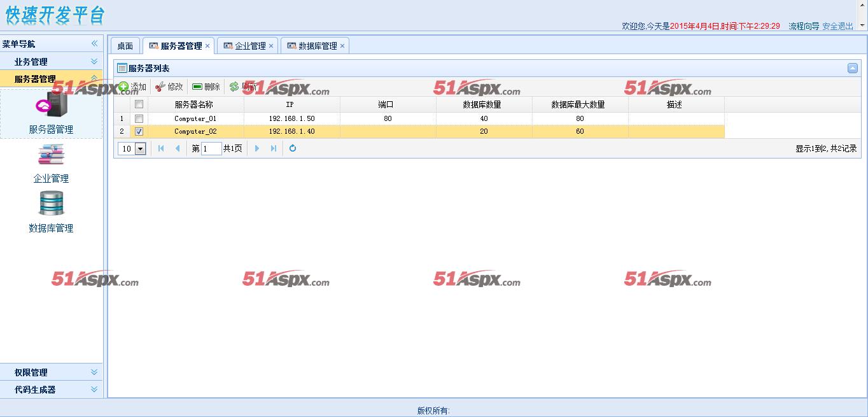868x417 pixels.
Task: Click the page number input field
Action: coord(211,148)
